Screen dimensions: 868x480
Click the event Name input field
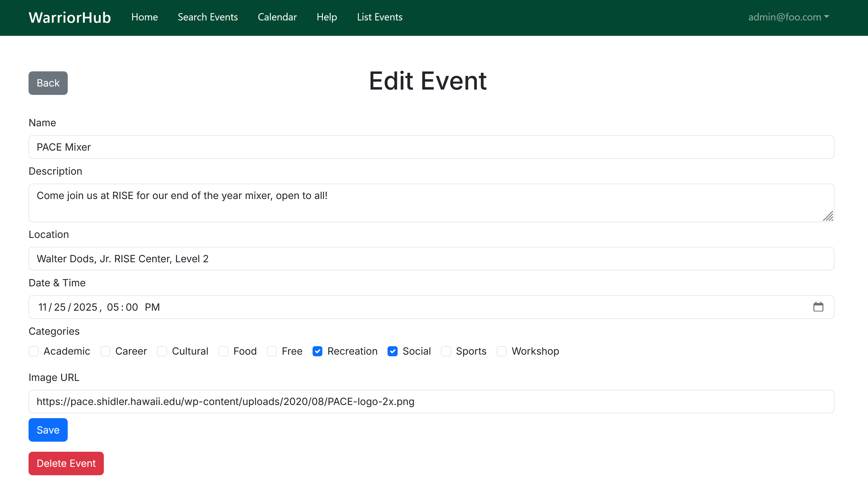coord(431,147)
